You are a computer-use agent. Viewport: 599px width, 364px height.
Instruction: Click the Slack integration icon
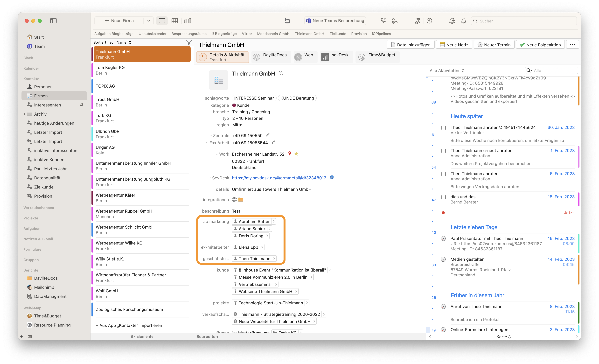(234, 199)
